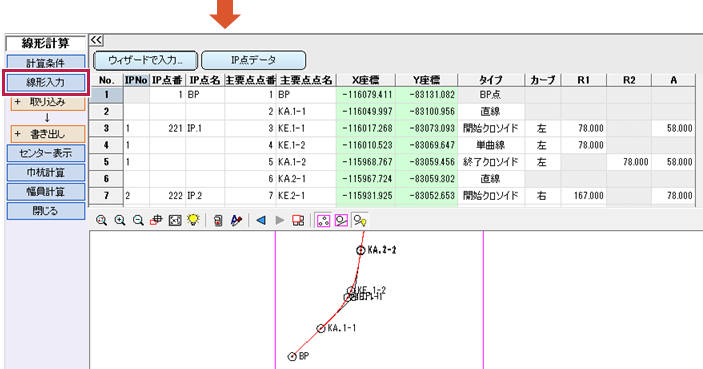Expand the 取り込み import section
The height and width of the screenshot is (369, 703).
(48, 102)
